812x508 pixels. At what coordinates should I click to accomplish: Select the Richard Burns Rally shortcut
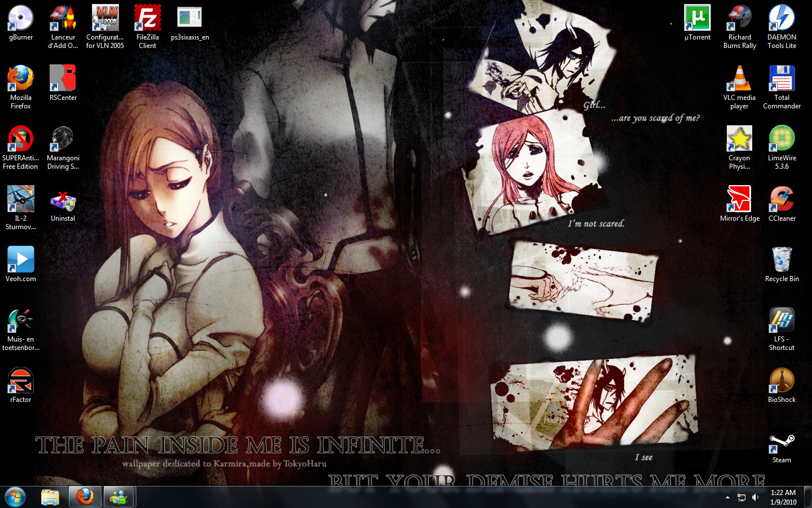(x=740, y=27)
